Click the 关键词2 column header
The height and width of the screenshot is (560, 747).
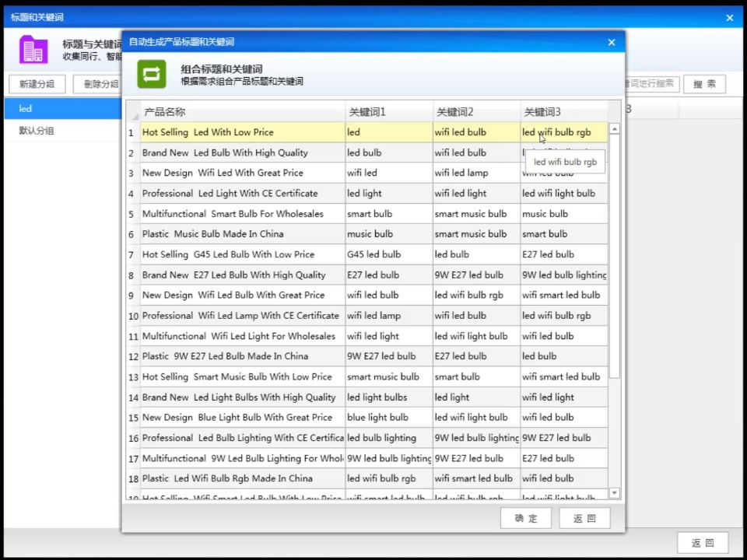coord(477,112)
